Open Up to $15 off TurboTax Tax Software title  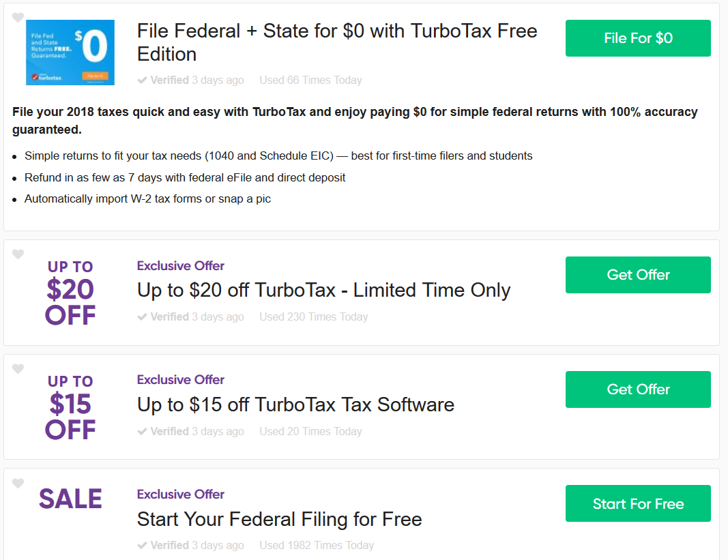295,404
